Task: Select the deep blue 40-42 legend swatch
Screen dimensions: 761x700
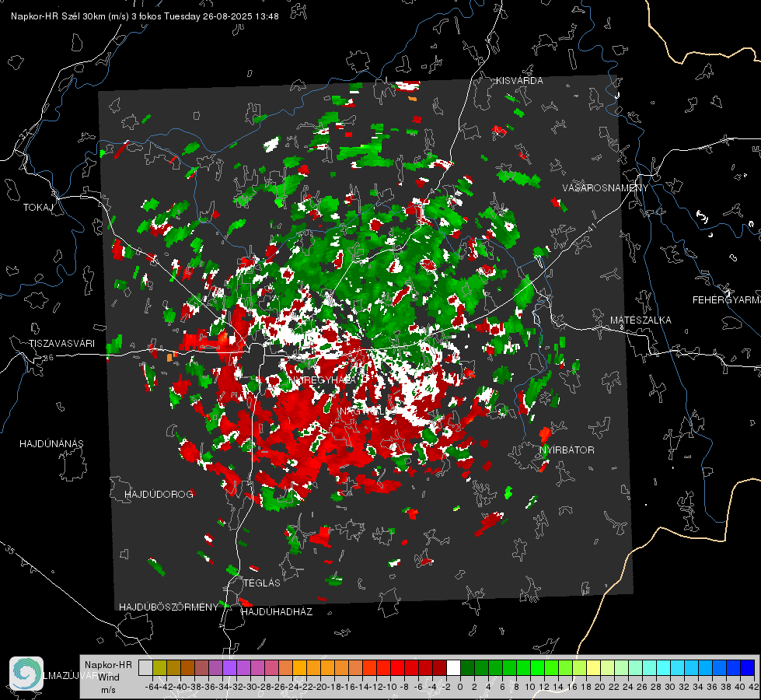Action: pyautogui.click(x=748, y=667)
